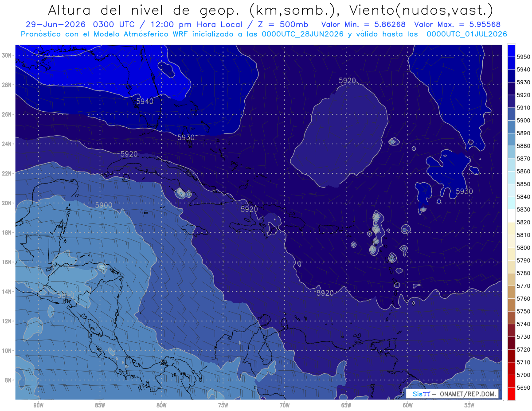Click legend value 5910
The width and height of the screenshot is (532, 411).
tap(523, 108)
